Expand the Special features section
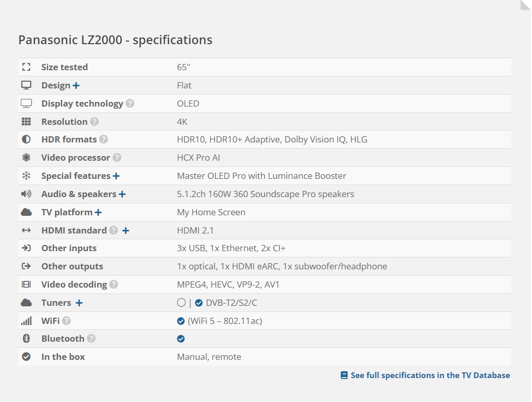Image resolution: width=532 pixels, height=402 pixels. [117, 176]
